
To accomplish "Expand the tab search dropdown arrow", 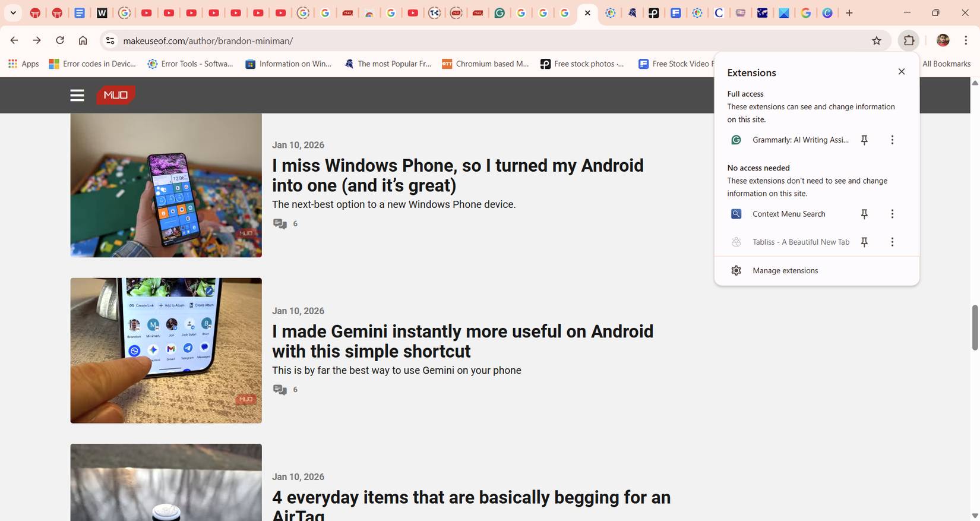I will [x=13, y=12].
